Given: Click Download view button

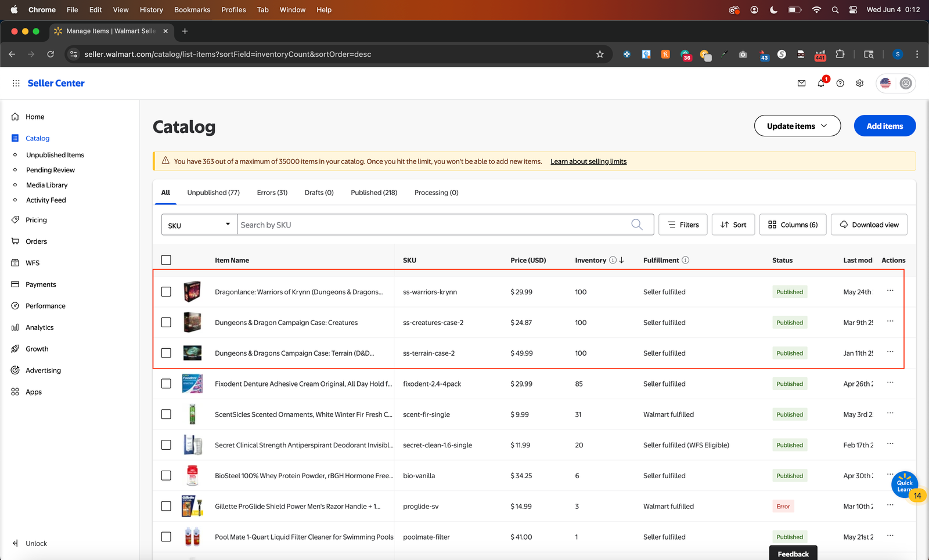Looking at the screenshot, I should tap(869, 225).
